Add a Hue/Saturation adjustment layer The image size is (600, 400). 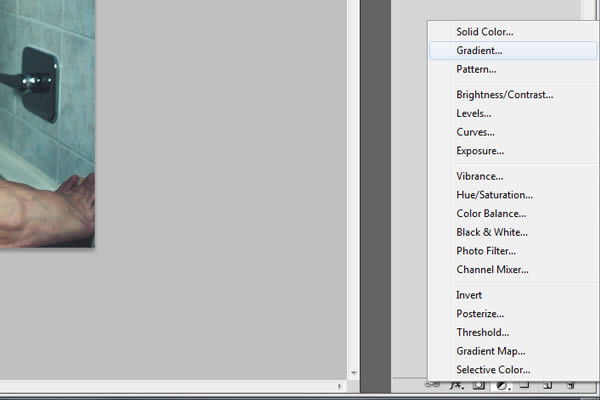tap(494, 195)
